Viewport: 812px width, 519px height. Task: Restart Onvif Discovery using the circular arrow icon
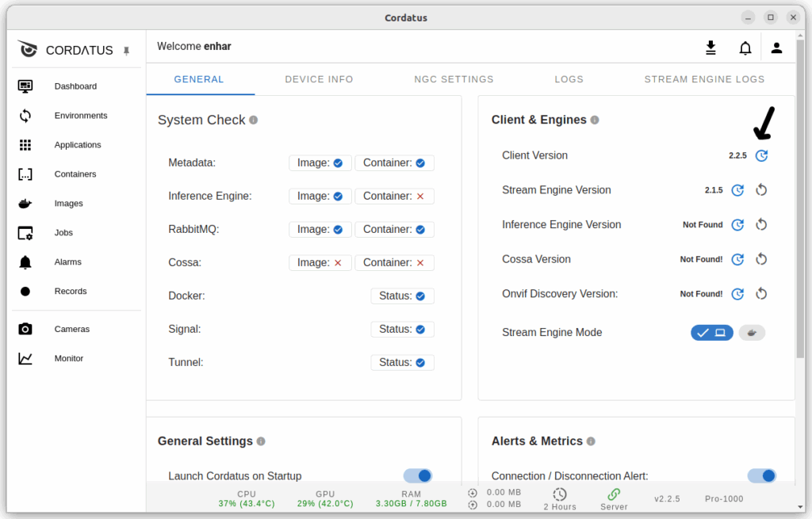tap(761, 294)
